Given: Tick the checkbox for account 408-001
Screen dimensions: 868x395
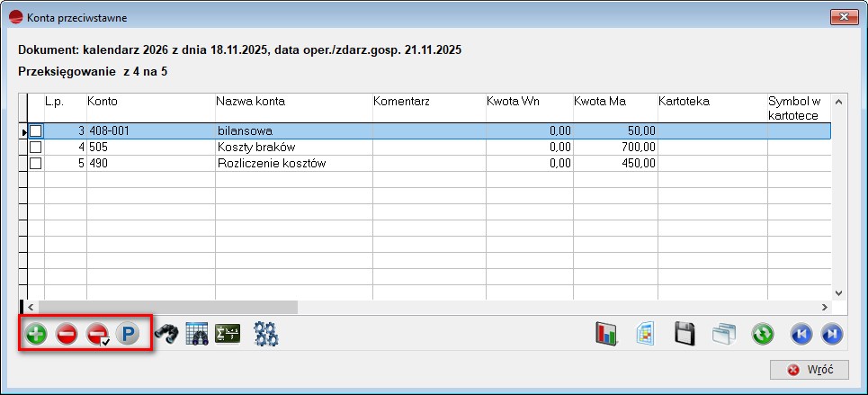Looking at the screenshot, I should click(36, 130).
